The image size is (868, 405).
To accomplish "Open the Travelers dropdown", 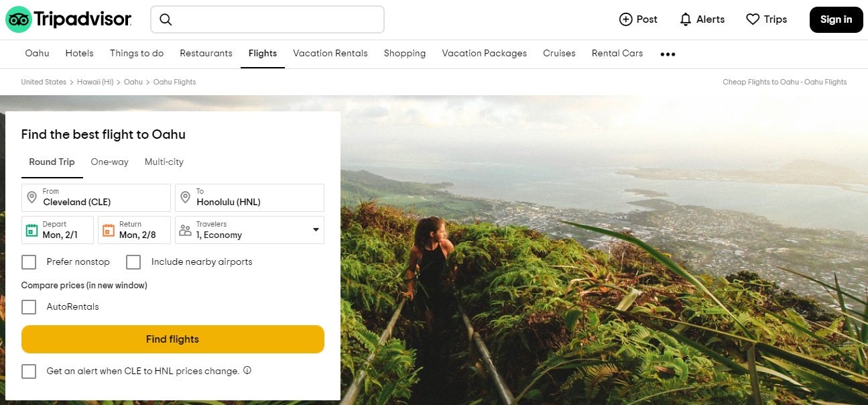I will click(x=315, y=230).
